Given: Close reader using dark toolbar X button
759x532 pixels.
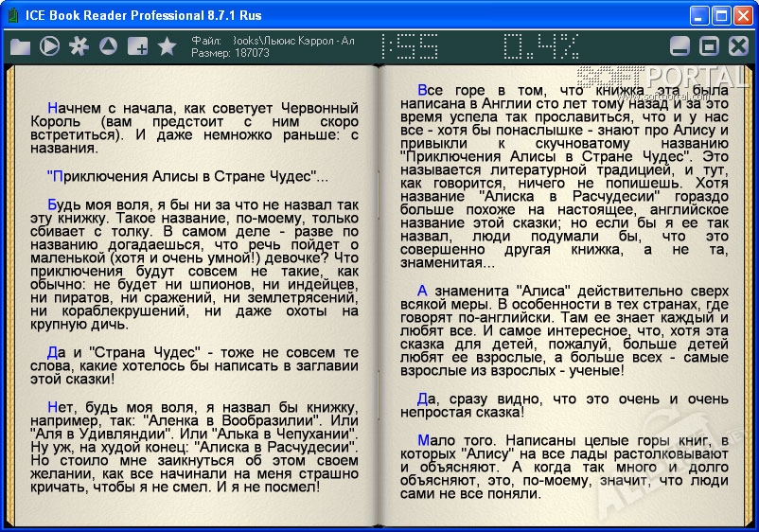Looking at the screenshot, I should tap(737, 45).
